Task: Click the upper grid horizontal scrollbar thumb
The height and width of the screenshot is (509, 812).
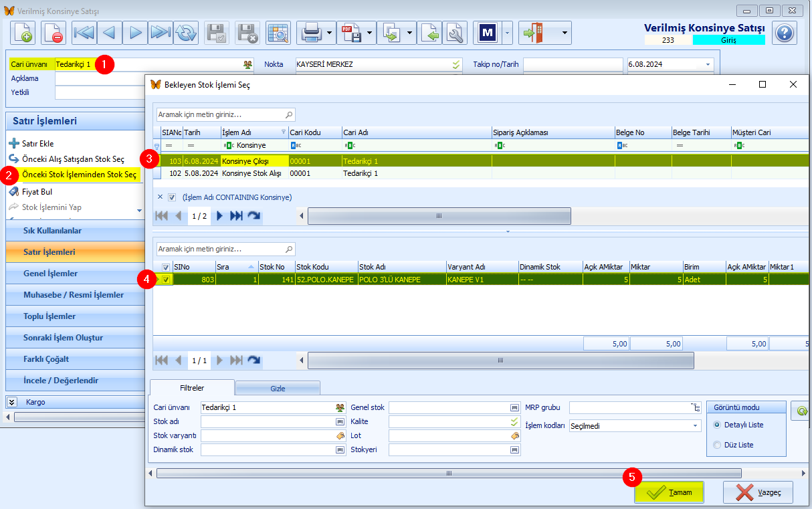Action: click(439, 216)
